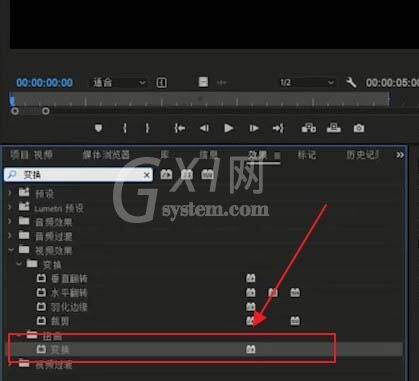Toggle the YUV effects filter icon

click(207, 174)
